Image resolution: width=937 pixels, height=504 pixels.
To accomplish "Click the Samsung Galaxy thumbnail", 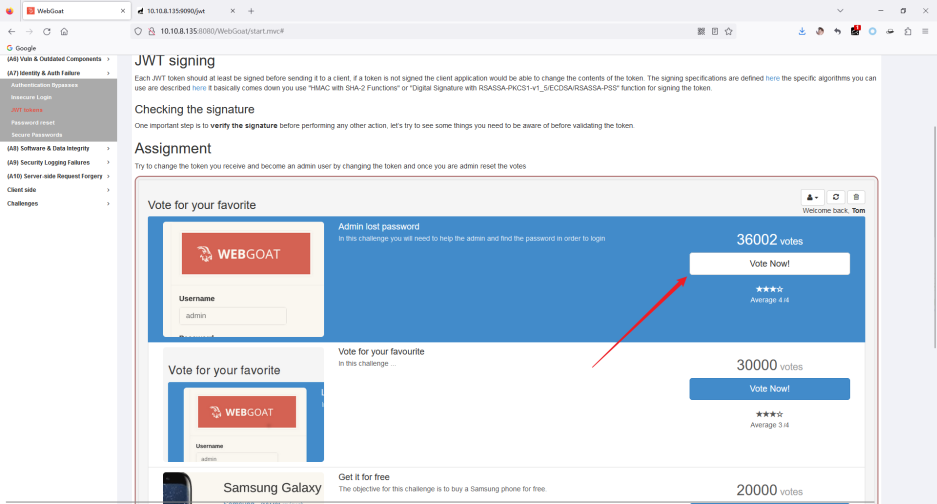I will (x=243, y=488).
